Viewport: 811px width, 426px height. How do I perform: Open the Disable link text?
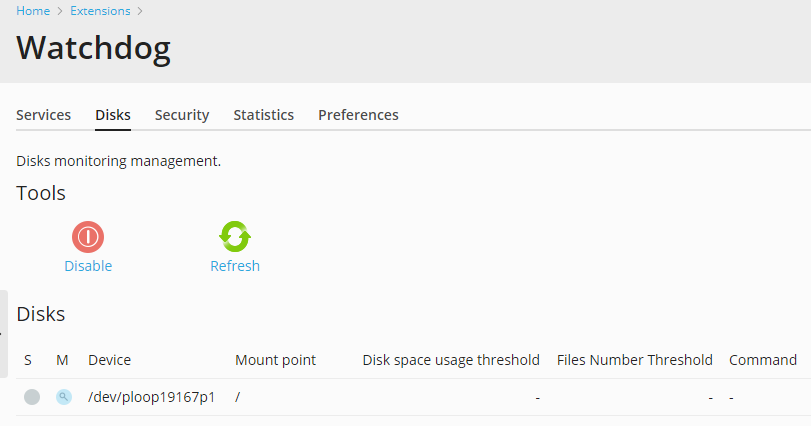point(88,266)
